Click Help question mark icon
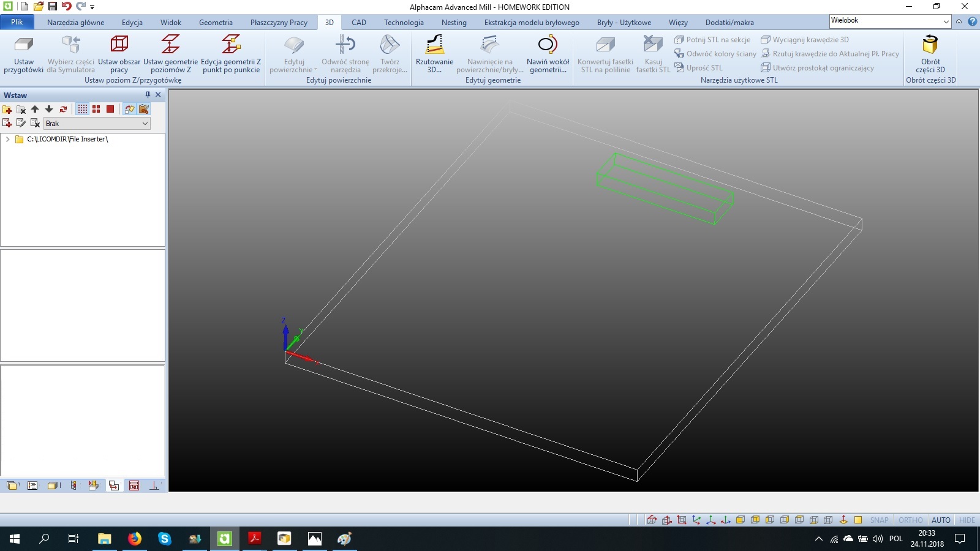This screenshot has width=980, height=551. 972,21
